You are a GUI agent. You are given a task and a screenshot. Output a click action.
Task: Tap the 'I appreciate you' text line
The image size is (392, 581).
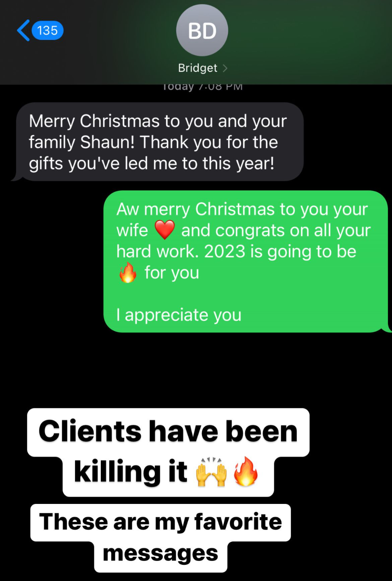(x=179, y=315)
